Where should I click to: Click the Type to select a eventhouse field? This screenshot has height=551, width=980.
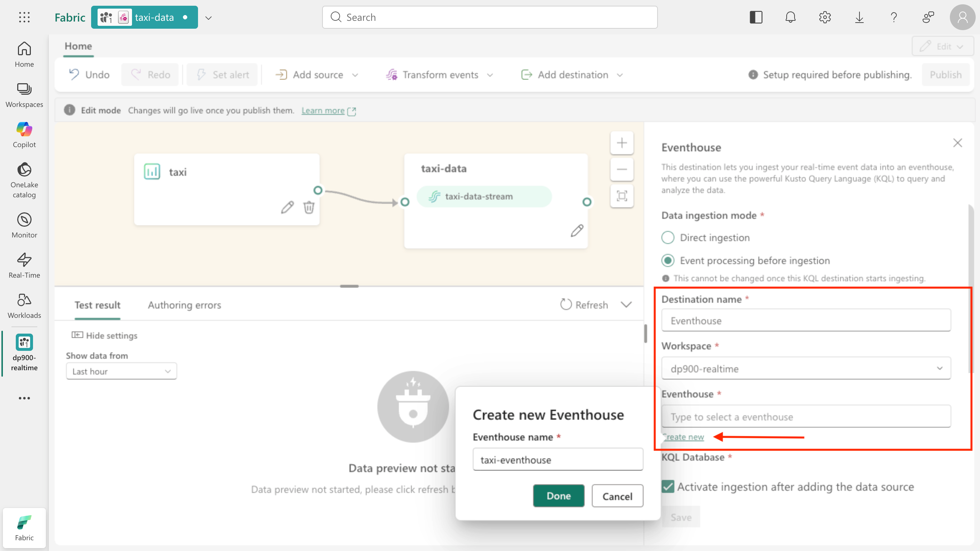(806, 416)
